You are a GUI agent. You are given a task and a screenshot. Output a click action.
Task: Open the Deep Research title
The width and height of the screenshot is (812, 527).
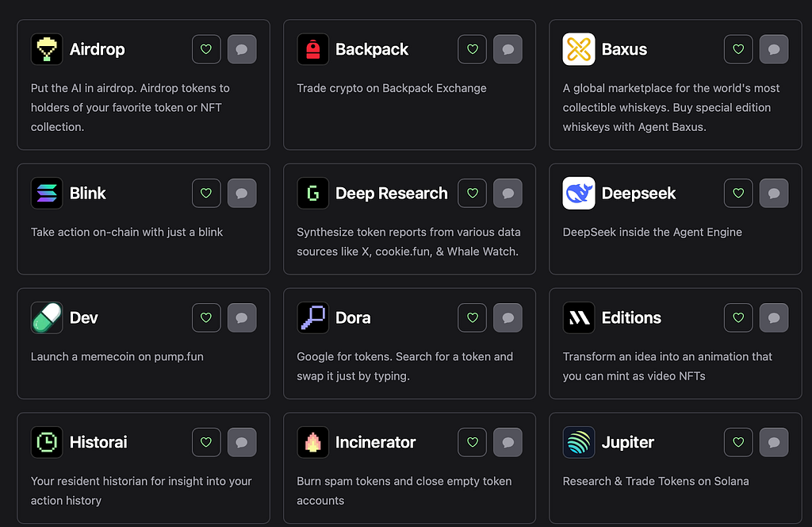(x=392, y=194)
